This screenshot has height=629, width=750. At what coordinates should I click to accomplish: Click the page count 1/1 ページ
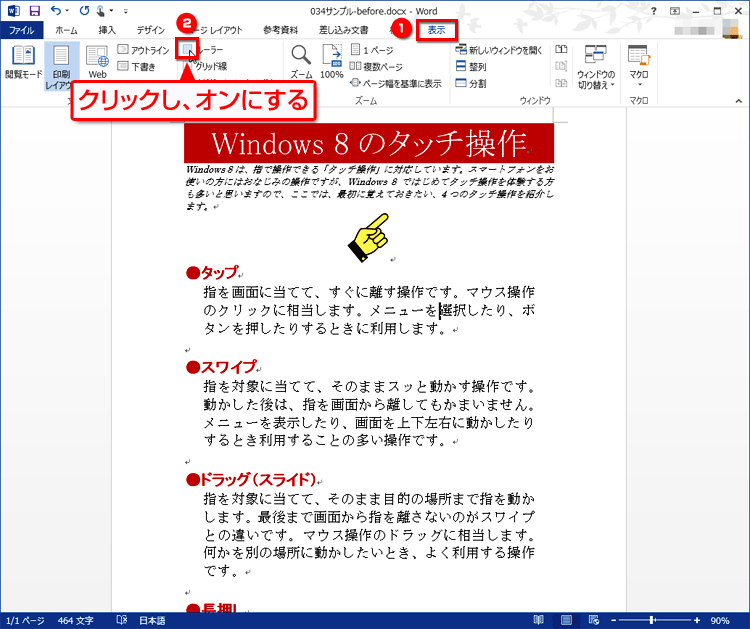pyautogui.click(x=25, y=621)
